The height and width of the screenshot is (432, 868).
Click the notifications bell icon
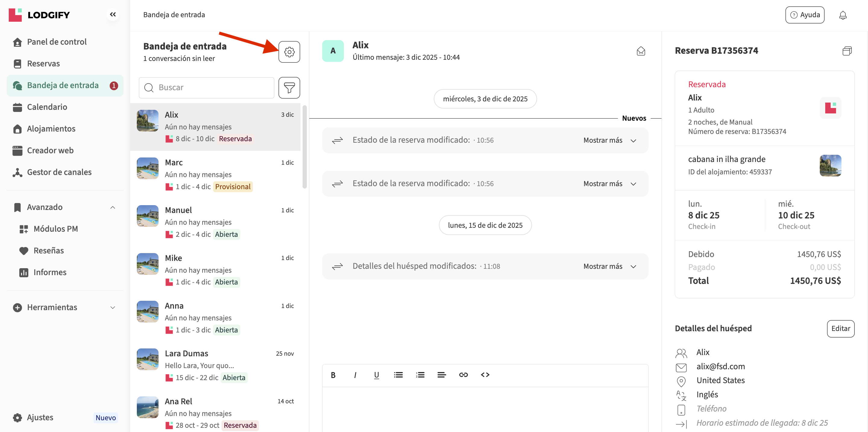tap(842, 15)
